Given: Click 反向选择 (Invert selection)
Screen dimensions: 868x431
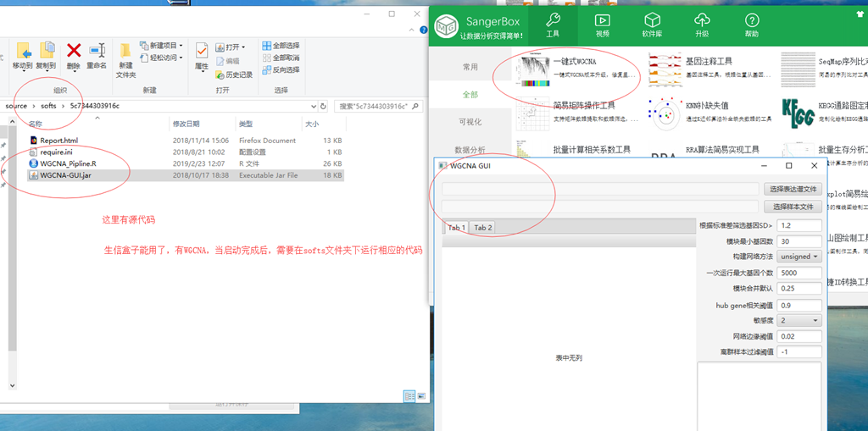Looking at the screenshot, I should 281,69.
